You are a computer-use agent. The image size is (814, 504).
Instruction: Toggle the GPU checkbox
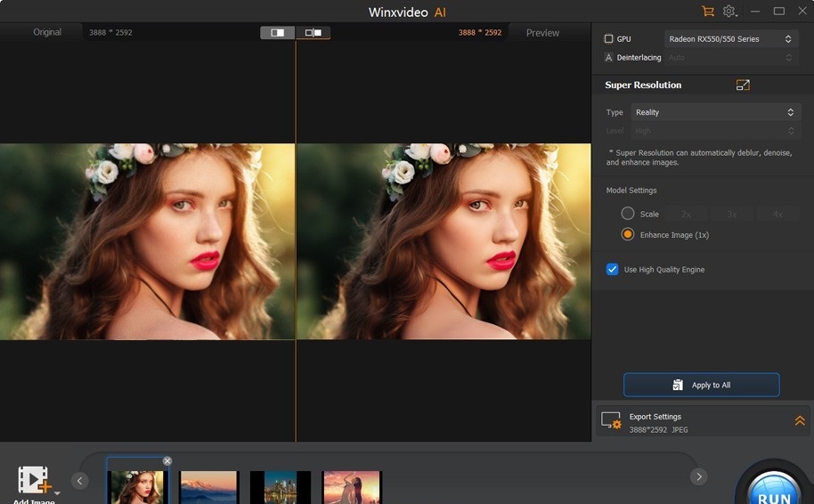click(x=609, y=39)
